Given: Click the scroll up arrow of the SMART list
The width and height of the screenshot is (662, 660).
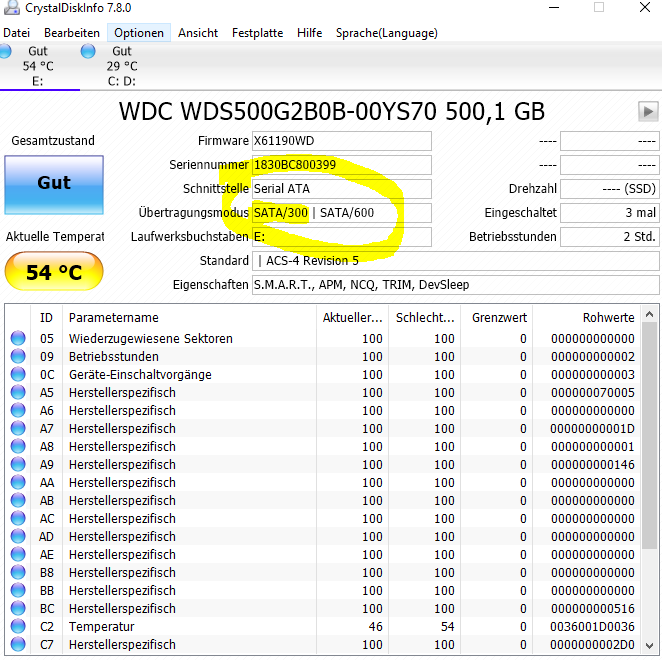Looking at the screenshot, I should [650, 315].
